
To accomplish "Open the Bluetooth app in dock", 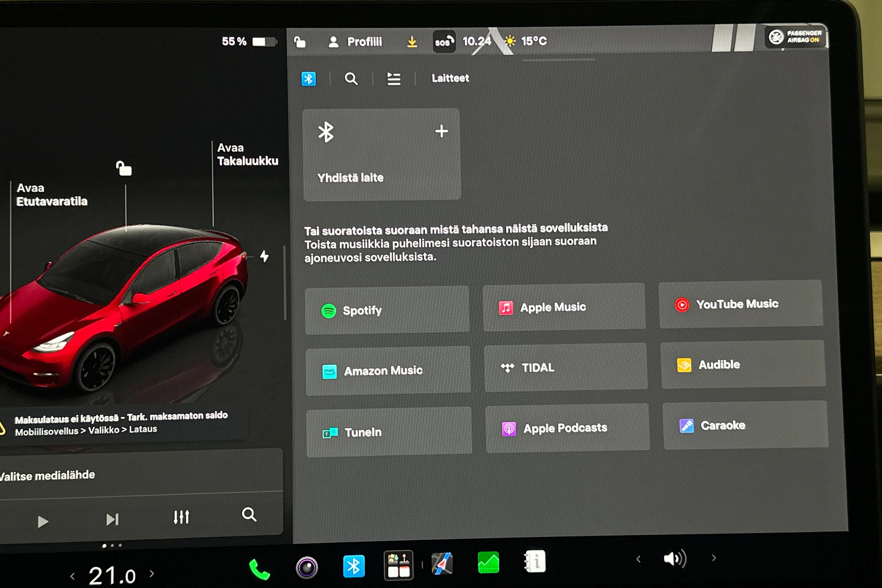I will click(x=354, y=566).
